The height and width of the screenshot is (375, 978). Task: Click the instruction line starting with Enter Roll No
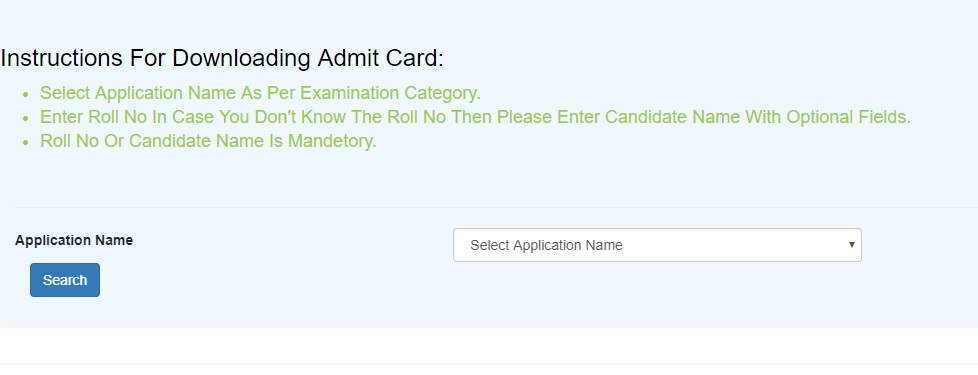click(475, 117)
